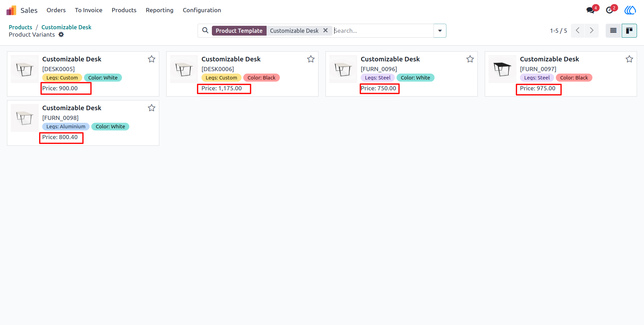644x325 pixels.
Task: Favorite the DESK0006 desk variant star
Action: (x=311, y=59)
